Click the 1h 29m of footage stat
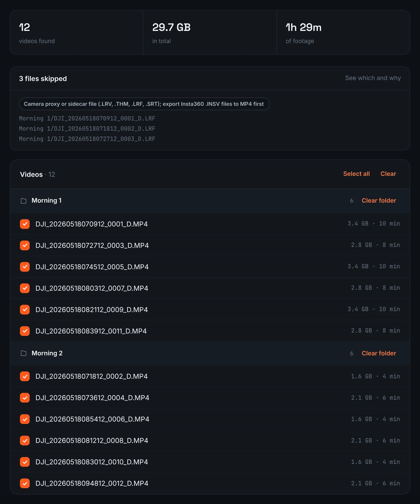Image resolution: width=420 pixels, height=504 pixels. [343, 33]
